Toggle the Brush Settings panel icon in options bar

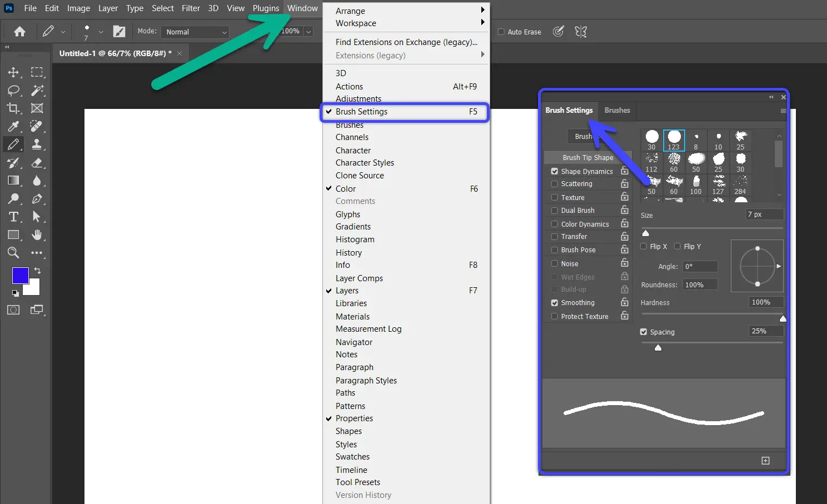click(x=119, y=32)
